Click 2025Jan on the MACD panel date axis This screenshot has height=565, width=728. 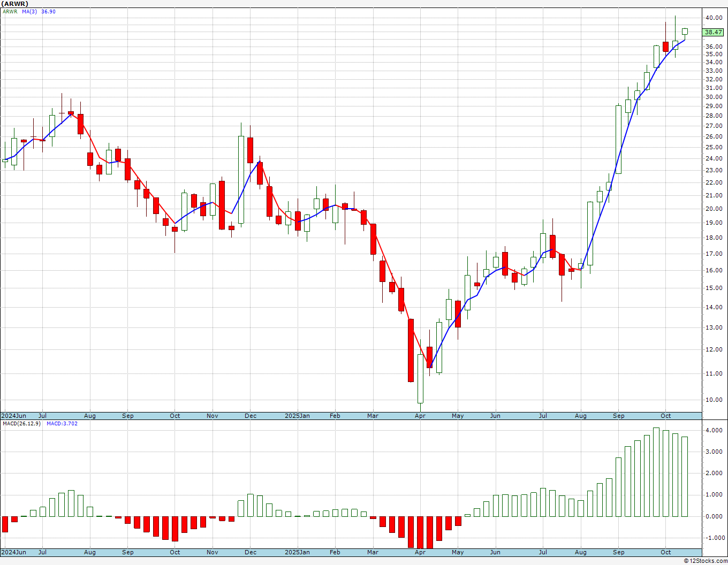tap(297, 552)
